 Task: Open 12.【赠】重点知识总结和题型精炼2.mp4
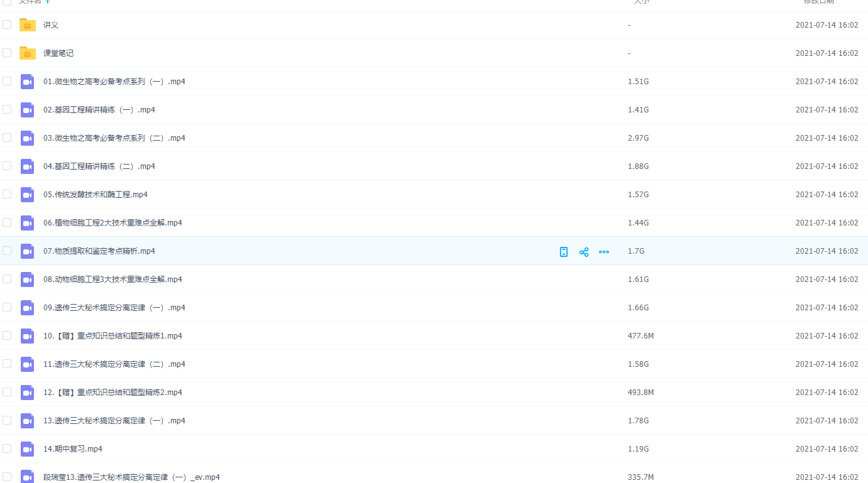tap(113, 393)
